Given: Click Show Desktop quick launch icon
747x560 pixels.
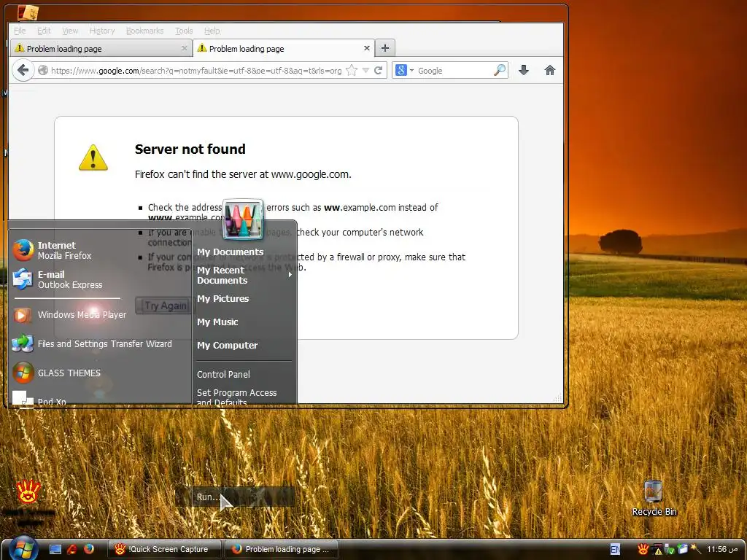Looking at the screenshot, I should [55, 550].
